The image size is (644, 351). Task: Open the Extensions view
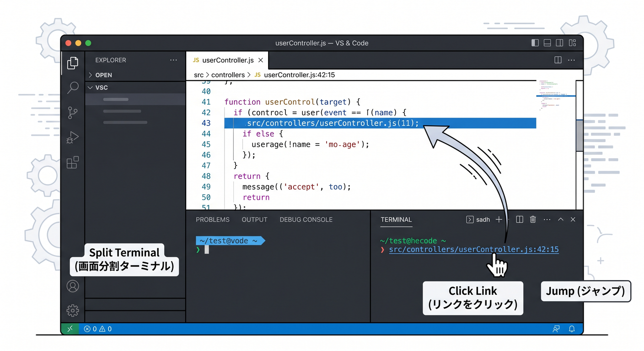(x=73, y=162)
